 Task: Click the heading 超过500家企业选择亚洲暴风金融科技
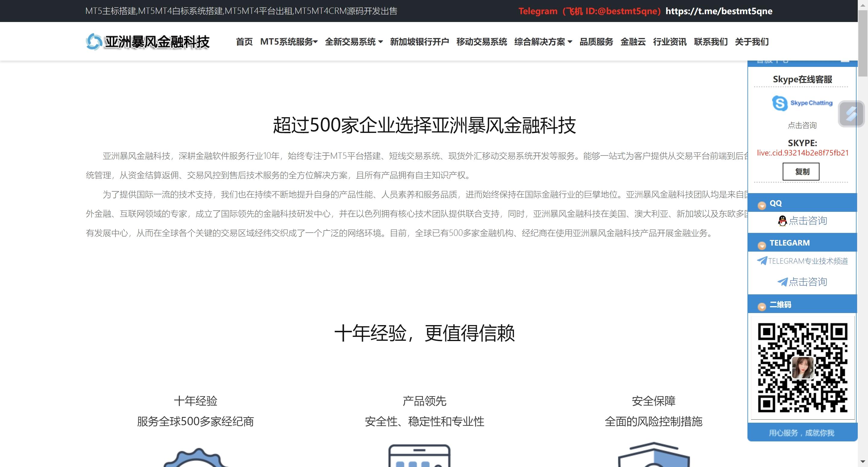coord(424,125)
